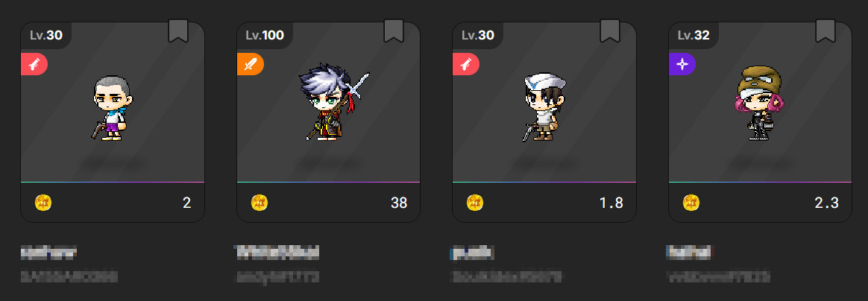
Task: Bookmark the Lv.30 gray-haired character card
Action: (178, 31)
